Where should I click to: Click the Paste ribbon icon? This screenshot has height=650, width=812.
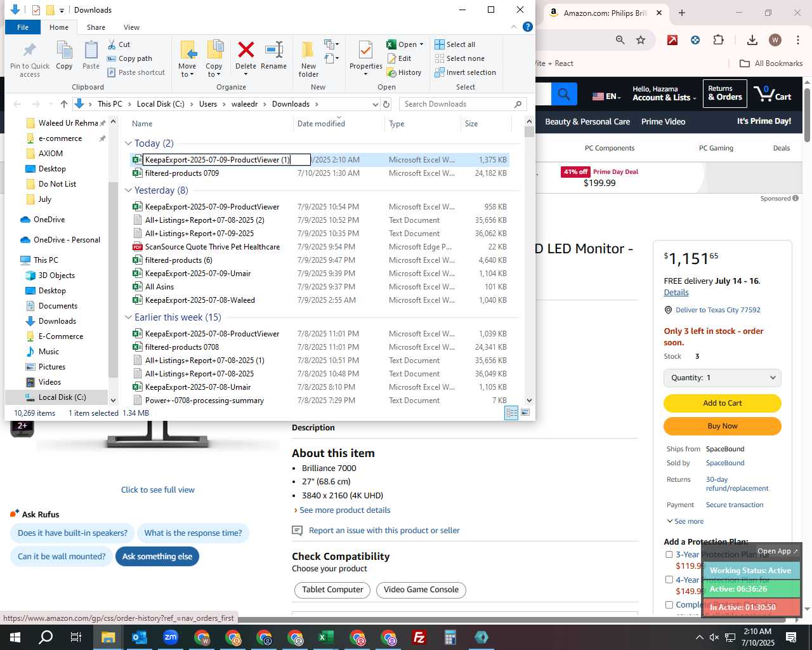(91, 55)
